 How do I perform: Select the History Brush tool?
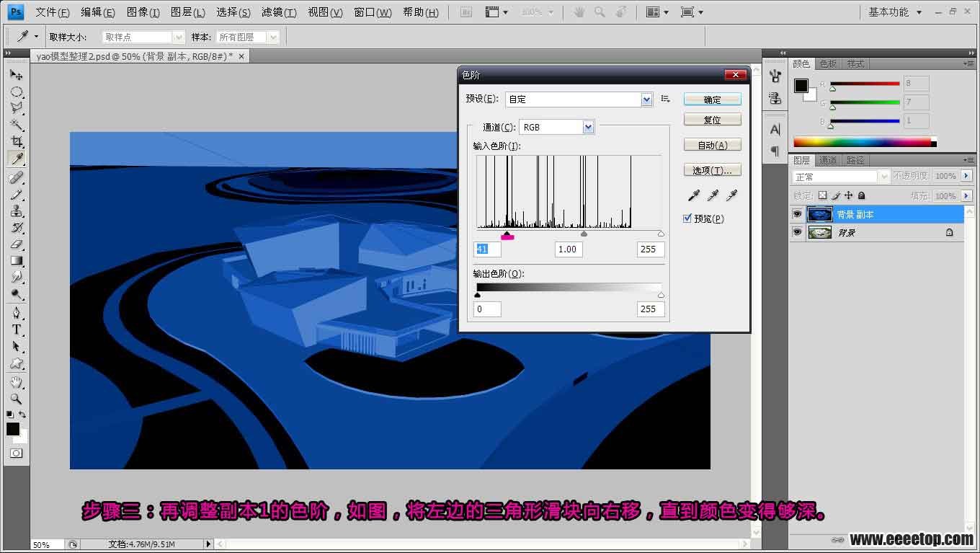pos(16,227)
